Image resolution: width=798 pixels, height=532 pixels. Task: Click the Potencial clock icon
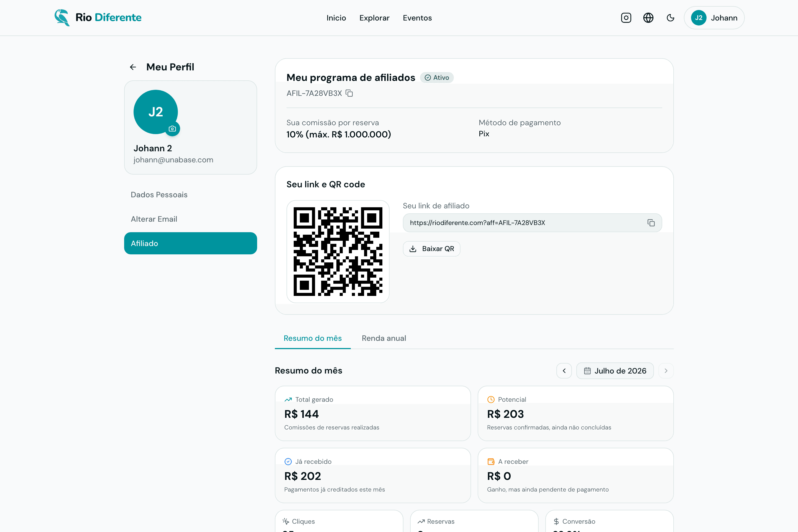click(x=491, y=399)
